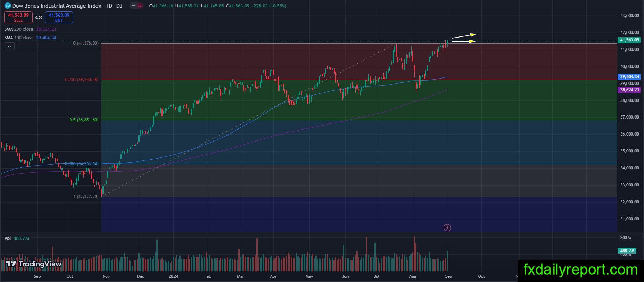Screen dimensions: 644x282
Task: Open the TradingView logo link
Action: tap(34, 264)
